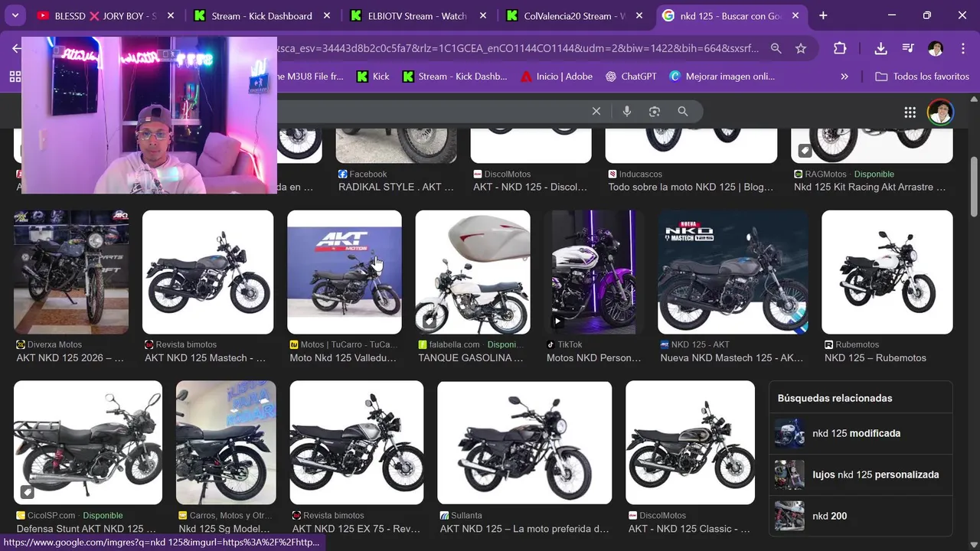The height and width of the screenshot is (551, 980).
Task: Open Sullanta AKT NKD 125 image
Action: [524, 443]
